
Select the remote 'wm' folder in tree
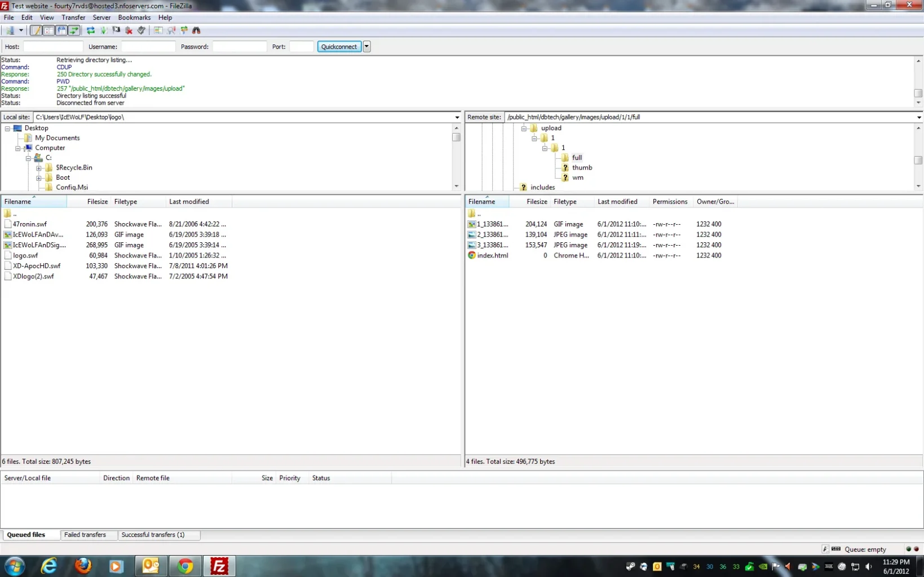(x=578, y=177)
